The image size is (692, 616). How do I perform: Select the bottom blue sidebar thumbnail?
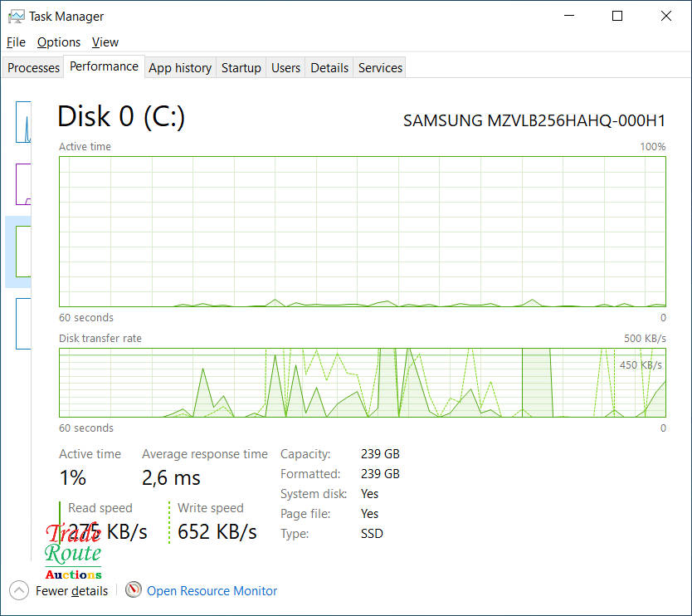click(23, 323)
